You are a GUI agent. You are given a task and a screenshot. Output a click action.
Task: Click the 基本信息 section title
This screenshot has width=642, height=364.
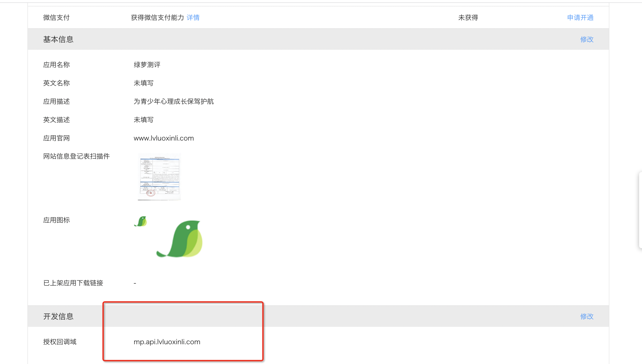[x=58, y=39]
